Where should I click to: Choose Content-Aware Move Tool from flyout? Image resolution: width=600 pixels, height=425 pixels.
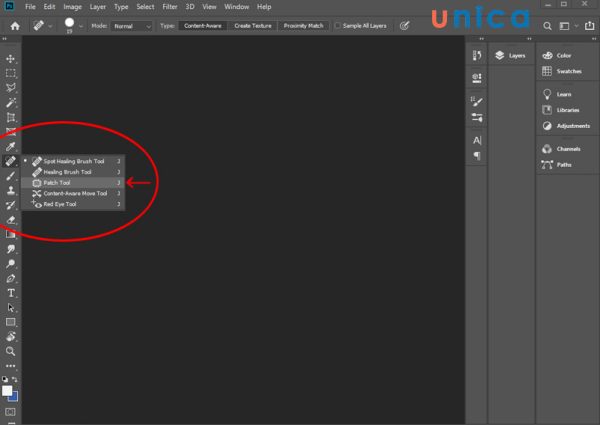pyautogui.click(x=73, y=194)
